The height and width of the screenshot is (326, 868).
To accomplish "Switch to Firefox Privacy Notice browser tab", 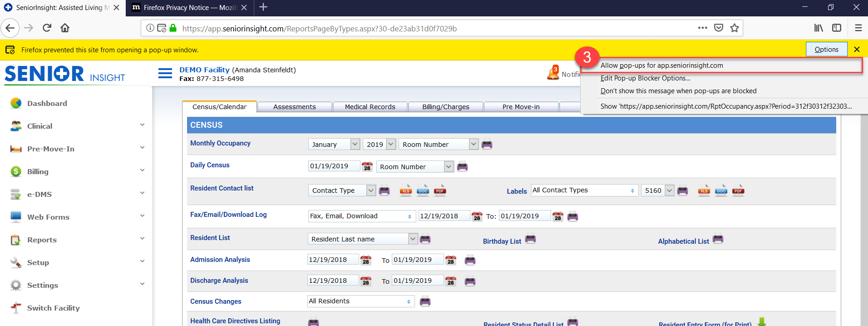I will 190,8.
